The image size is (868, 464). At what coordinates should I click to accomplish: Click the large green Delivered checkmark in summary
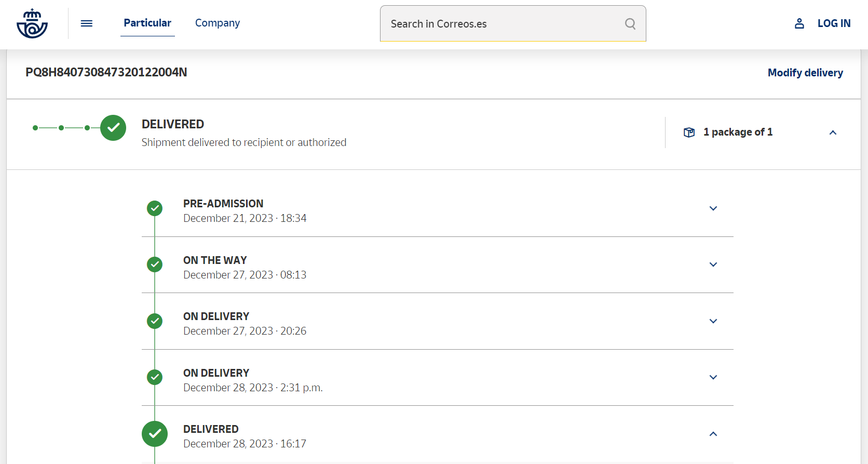113,128
